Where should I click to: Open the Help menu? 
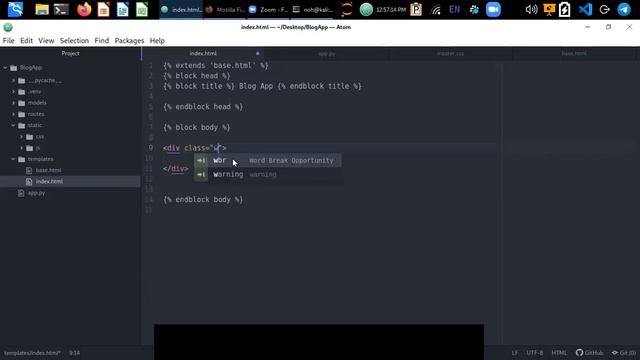pos(157,40)
